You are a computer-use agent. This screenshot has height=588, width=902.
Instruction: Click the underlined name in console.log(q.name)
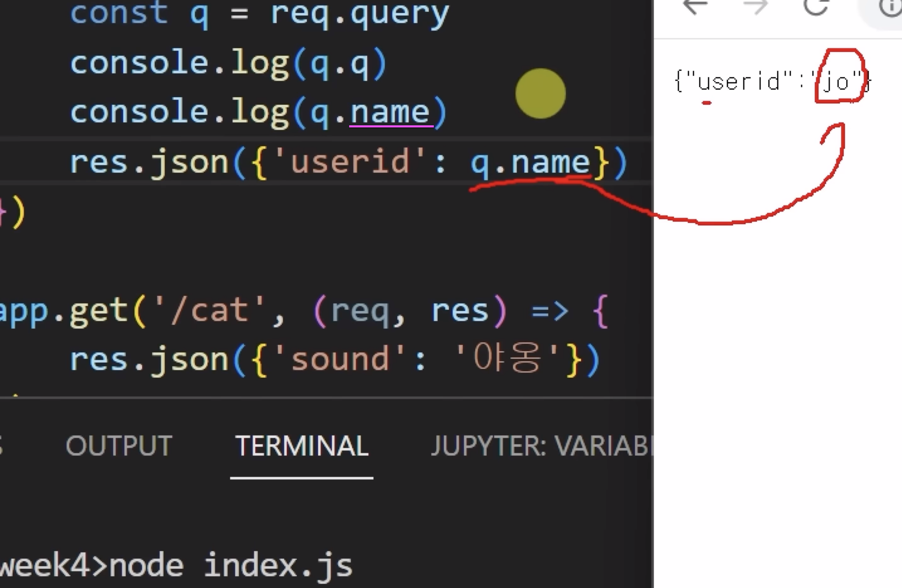click(391, 112)
